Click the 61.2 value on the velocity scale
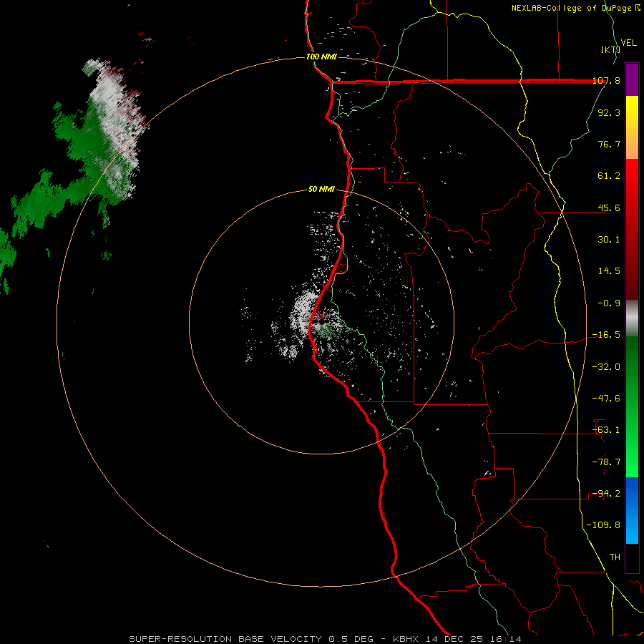Viewport: 644px width, 644px height. click(609, 176)
